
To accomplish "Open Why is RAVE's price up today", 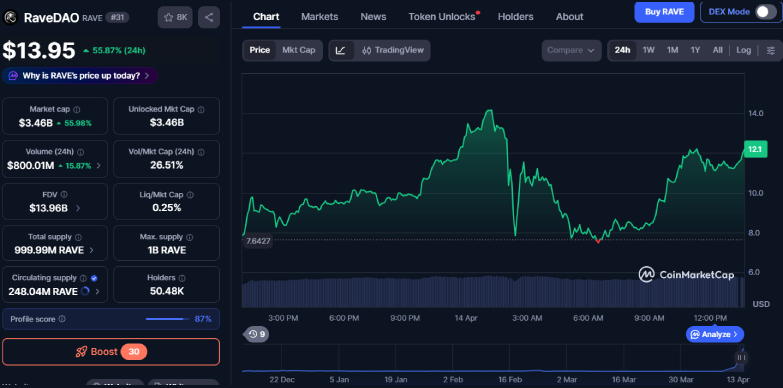I will pos(80,76).
